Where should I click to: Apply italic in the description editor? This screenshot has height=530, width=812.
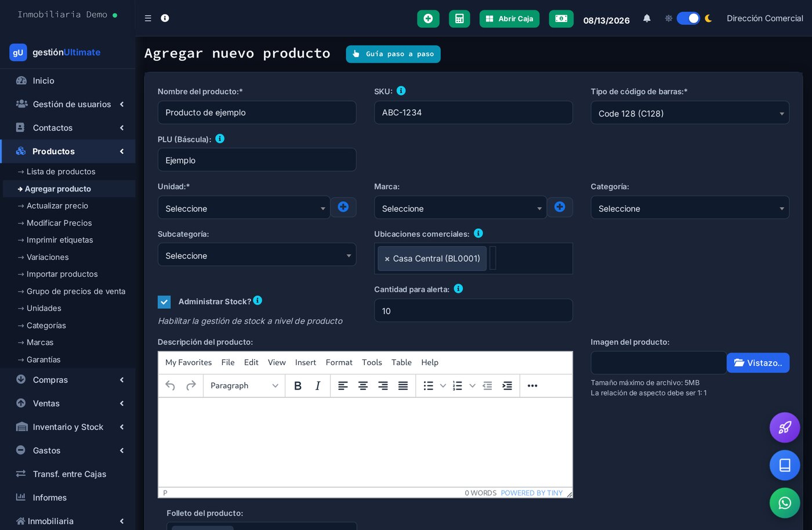318,385
